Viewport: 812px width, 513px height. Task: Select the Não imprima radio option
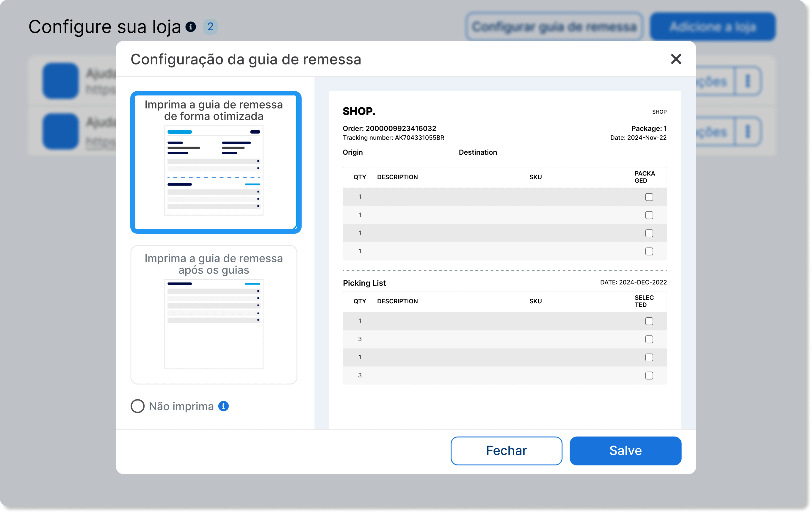click(138, 406)
